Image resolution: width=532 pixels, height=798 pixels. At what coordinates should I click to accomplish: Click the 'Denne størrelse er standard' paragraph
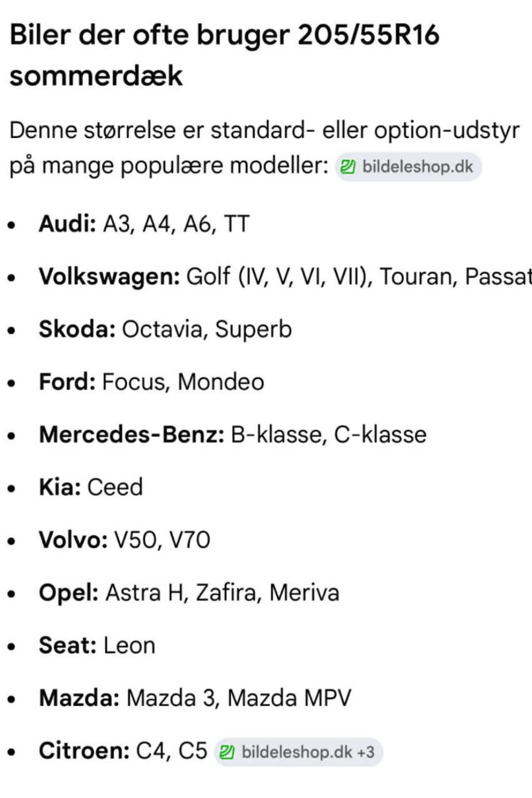pyautogui.click(x=264, y=148)
